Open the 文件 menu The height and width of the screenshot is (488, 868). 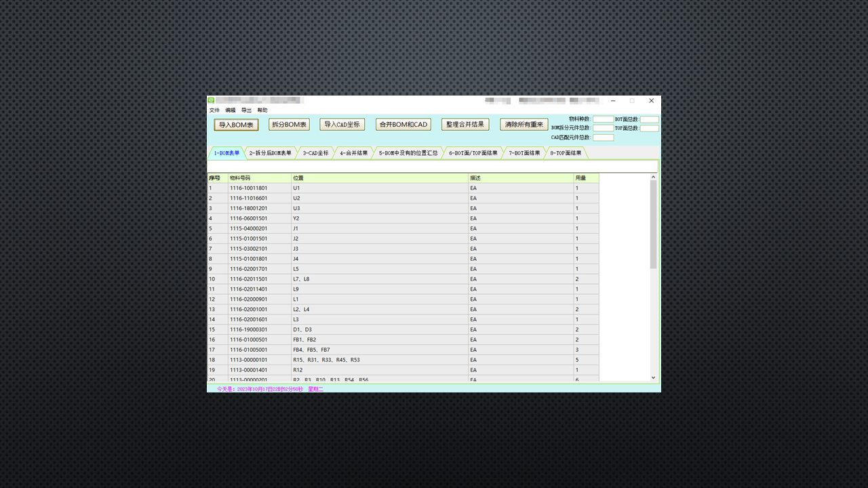click(214, 110)
